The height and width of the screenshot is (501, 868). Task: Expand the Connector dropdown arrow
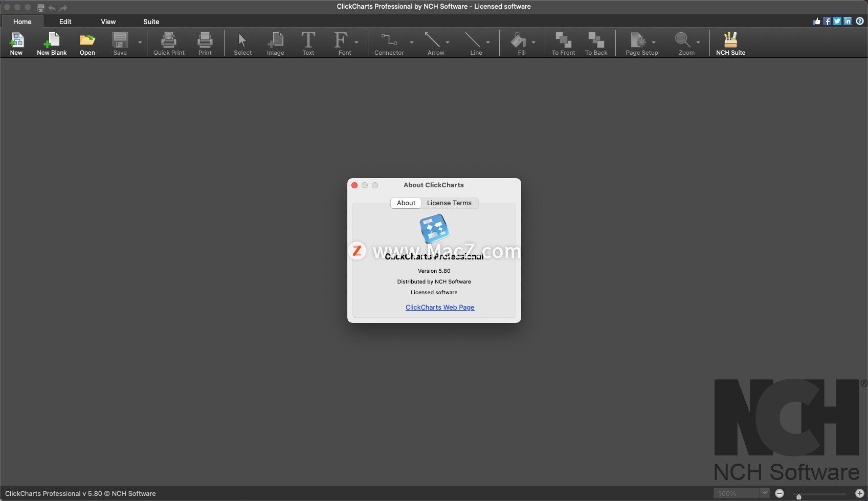412,42
